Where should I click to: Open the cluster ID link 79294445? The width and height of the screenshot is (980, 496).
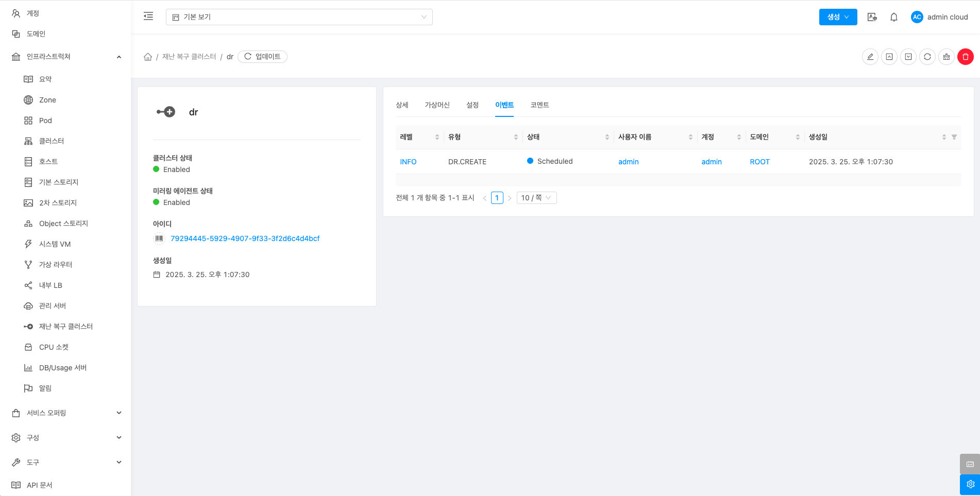pyautogui.click(x=245, y=238)
